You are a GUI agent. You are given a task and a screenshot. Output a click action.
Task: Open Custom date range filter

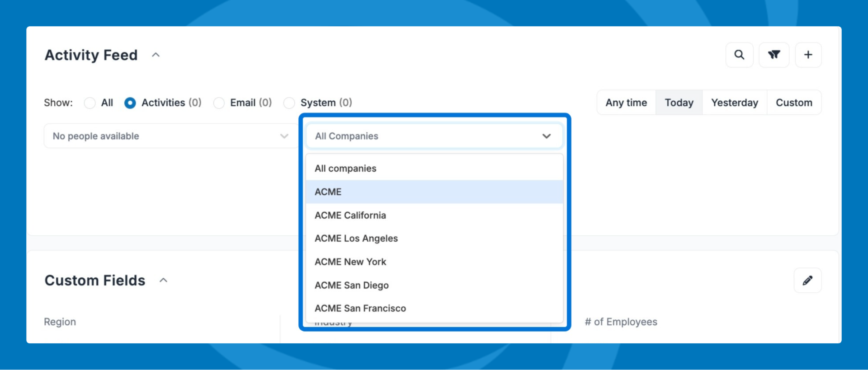pos(794,103)
